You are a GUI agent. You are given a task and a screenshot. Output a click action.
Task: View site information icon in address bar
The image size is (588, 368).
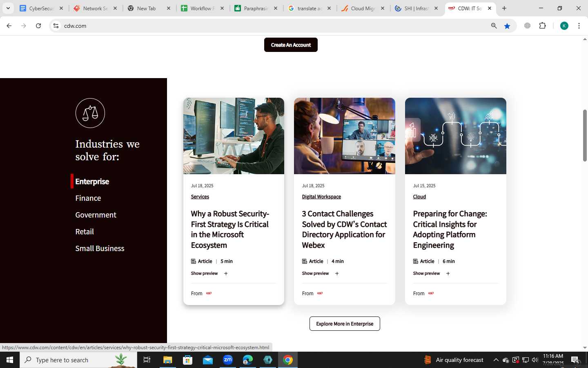[56, 26]
